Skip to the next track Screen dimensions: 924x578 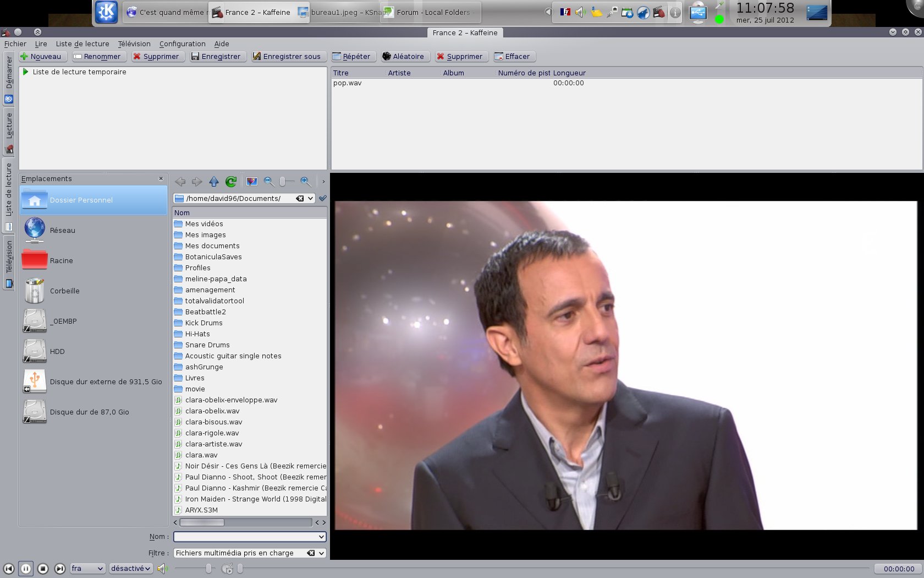click(x=60, y=569)
